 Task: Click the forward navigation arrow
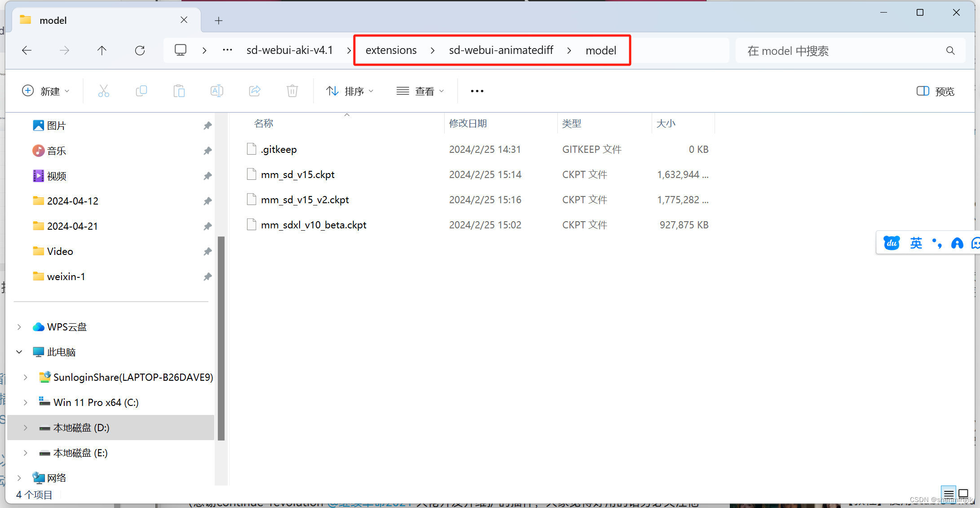(x=65, y=50)
